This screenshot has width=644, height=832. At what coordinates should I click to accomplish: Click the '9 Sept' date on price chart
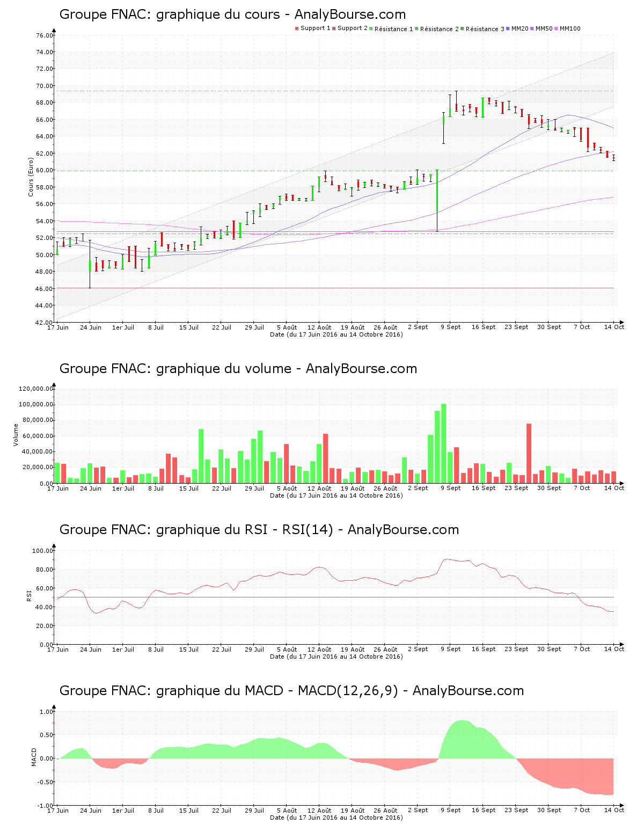(x=451, y=327)
